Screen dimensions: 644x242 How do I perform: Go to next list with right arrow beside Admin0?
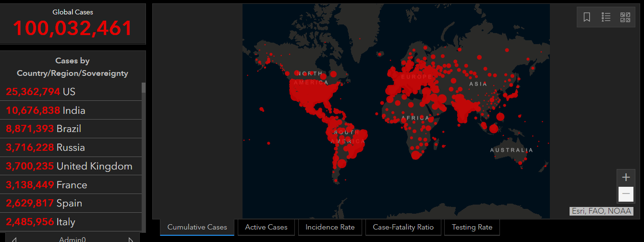(x=131, y=239)
